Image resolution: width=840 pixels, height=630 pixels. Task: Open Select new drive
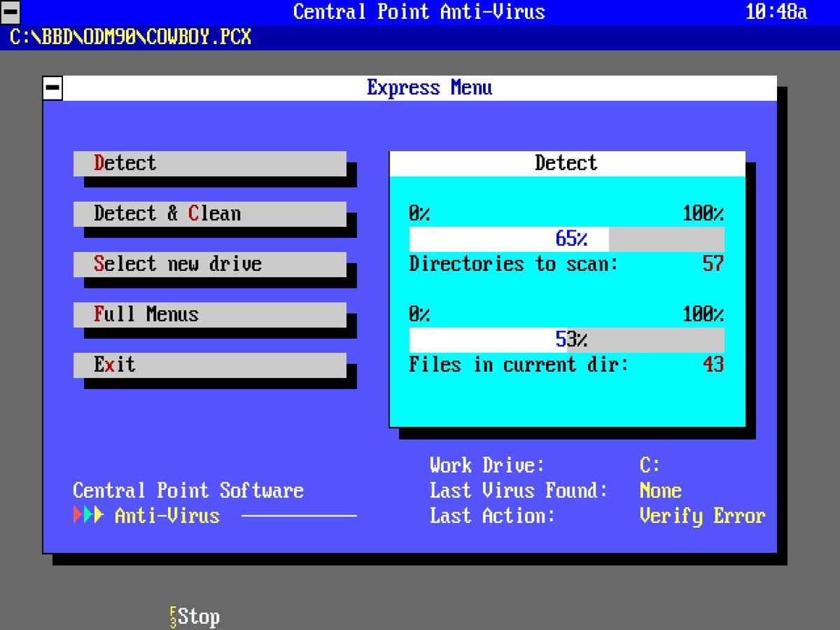click(x=210, y=264)
